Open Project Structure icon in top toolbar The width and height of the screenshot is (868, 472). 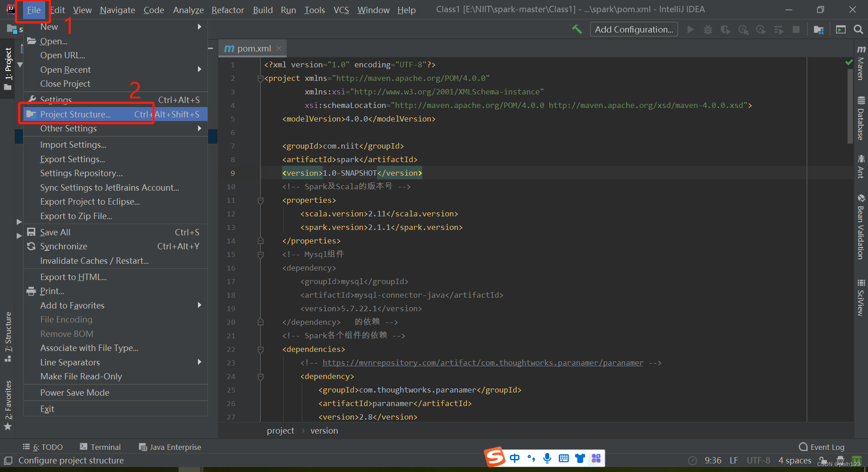pyautogui.click(x=818, y=29)
